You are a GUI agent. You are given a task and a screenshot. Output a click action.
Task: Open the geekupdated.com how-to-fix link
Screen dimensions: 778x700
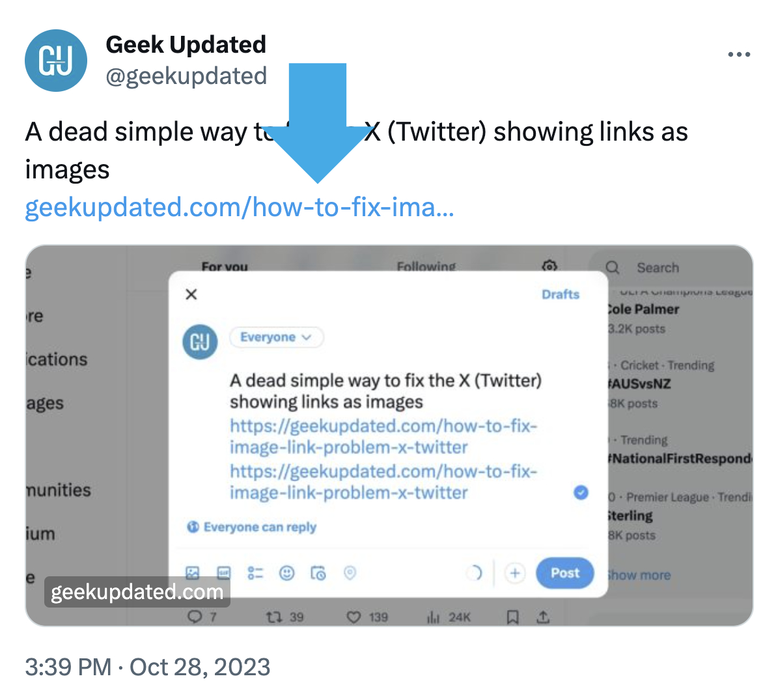(x=239, y=208)
